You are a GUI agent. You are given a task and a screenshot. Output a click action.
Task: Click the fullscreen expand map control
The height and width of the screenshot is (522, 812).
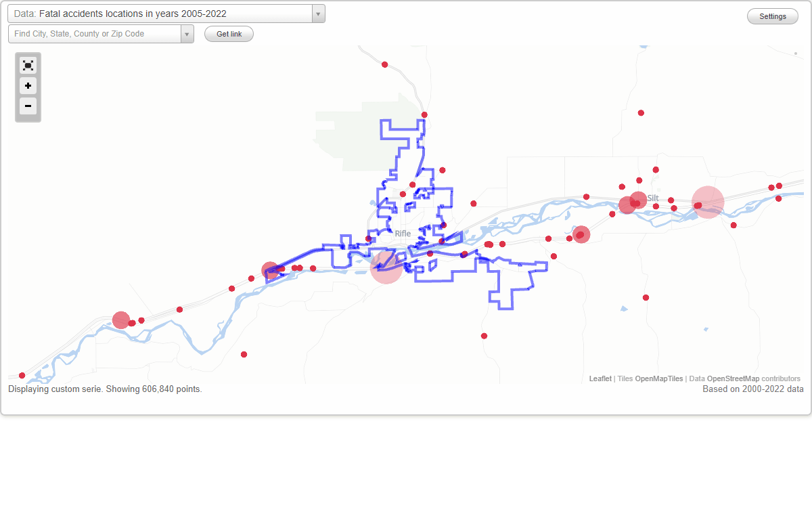tap(28, 65)
